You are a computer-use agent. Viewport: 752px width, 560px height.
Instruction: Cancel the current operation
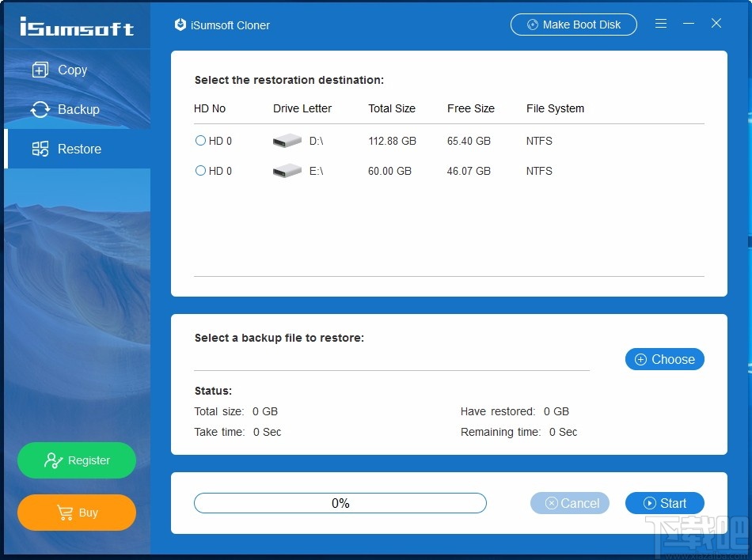tap(569, 503)
